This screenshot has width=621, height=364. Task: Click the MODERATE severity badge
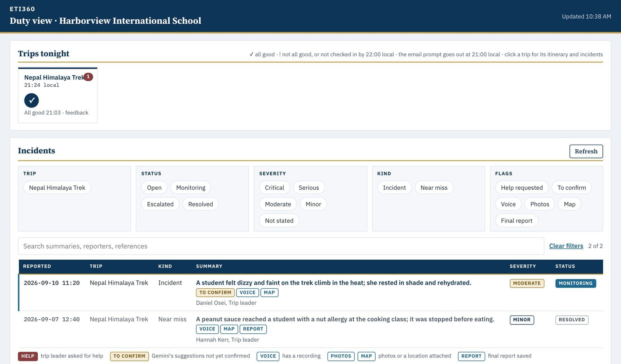click(527, 283)
